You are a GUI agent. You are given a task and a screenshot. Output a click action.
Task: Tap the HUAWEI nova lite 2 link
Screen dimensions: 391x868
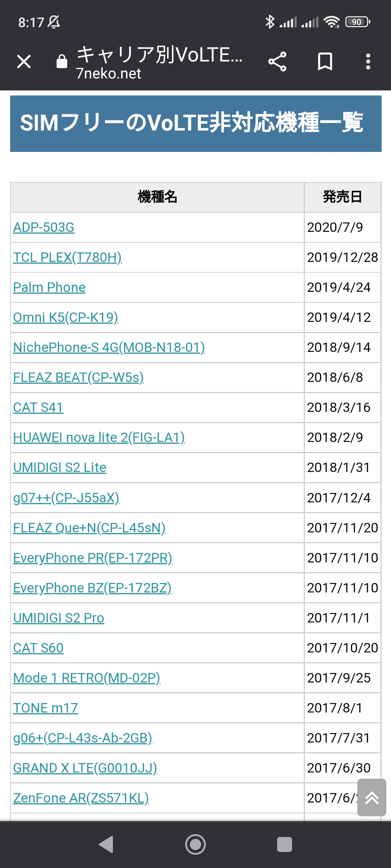(99, 438)
